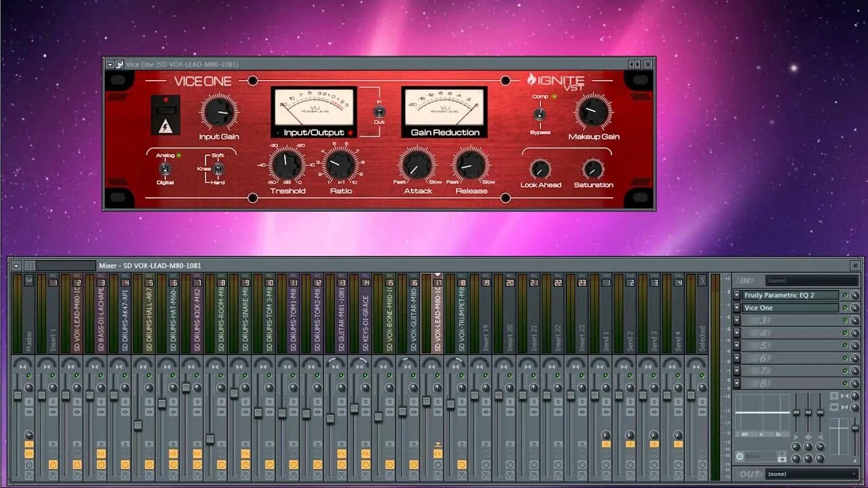The image size is (868, 488).
Task: Toggle the Comp/Bypass switch
Action: (x=539, y=115)
